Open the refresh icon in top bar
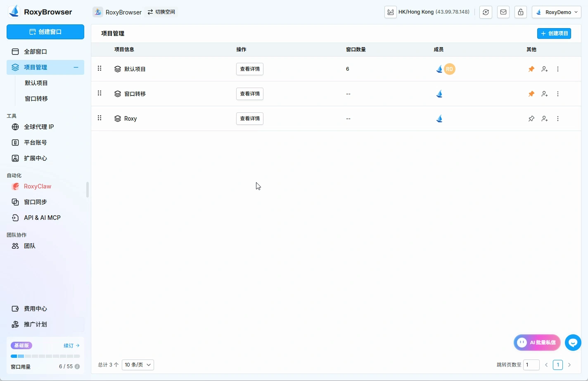This screenshot has height=381, width=588. click(x=486, y=12)
